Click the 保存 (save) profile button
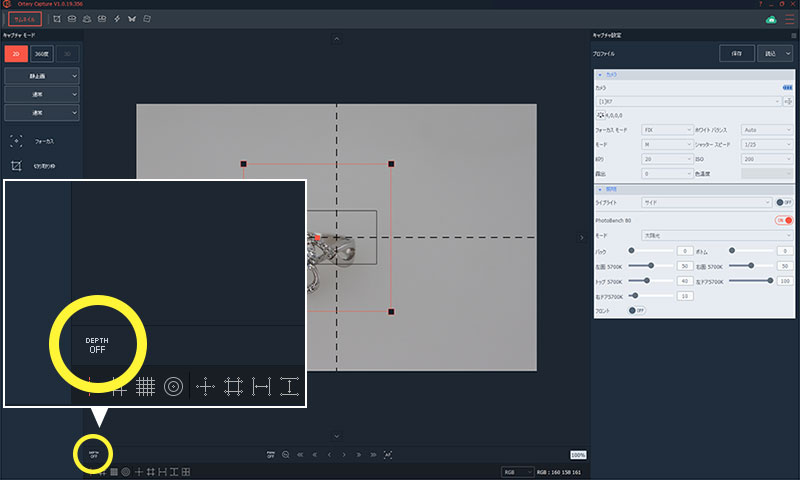This screenshot has width=800, height=480. click(x=736, y=54)
